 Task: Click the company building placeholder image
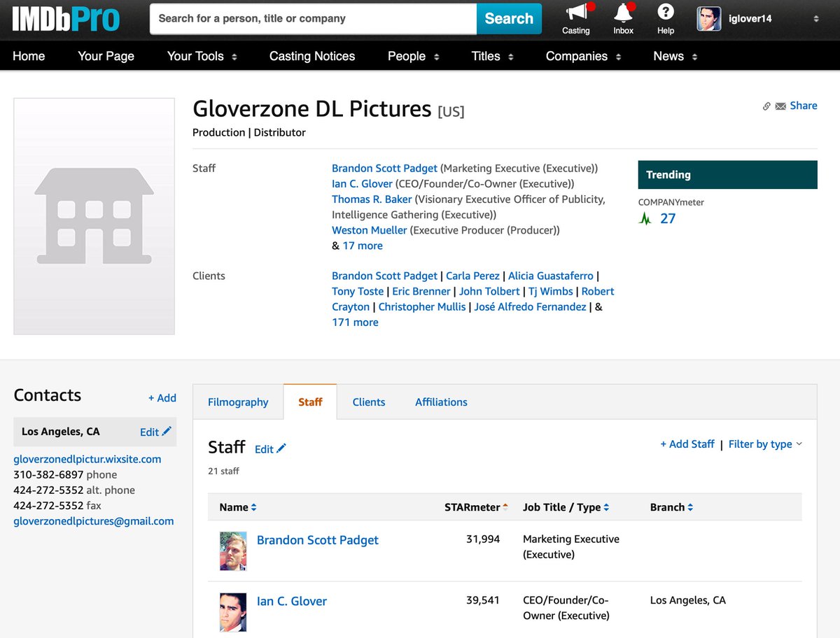(x=94, y=216)
